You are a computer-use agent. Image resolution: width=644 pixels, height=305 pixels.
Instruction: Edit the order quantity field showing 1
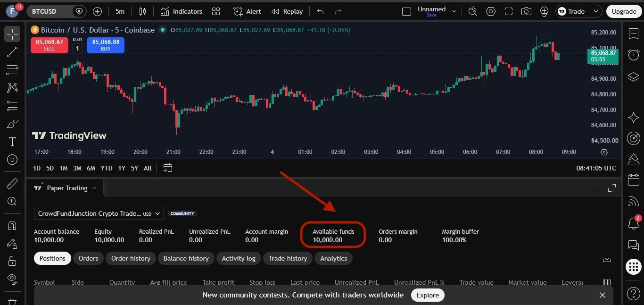77,48
